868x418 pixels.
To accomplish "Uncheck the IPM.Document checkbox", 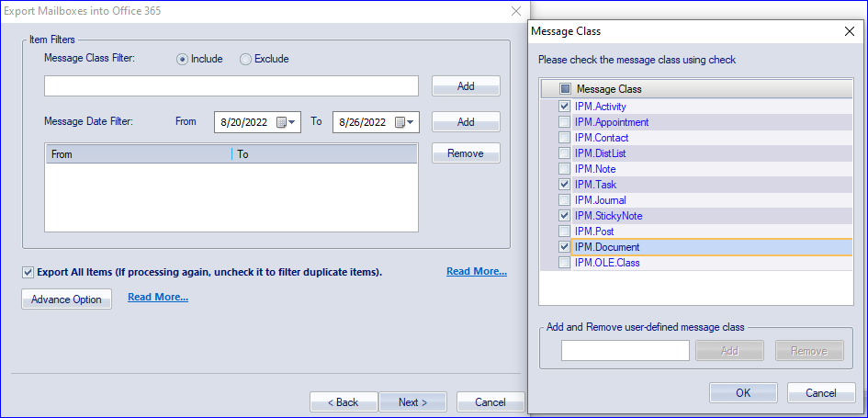I will click(564, 247).
